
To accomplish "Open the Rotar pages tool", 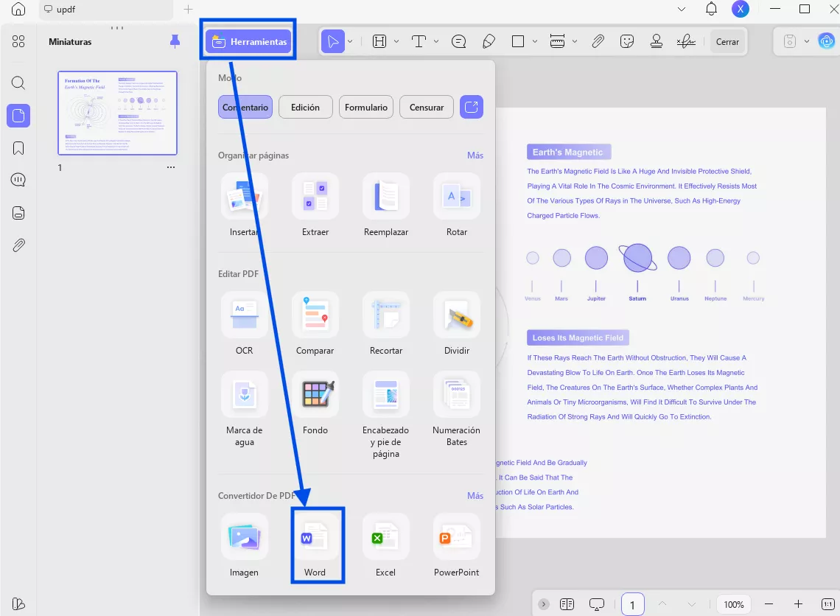I will tap(456, 205).
